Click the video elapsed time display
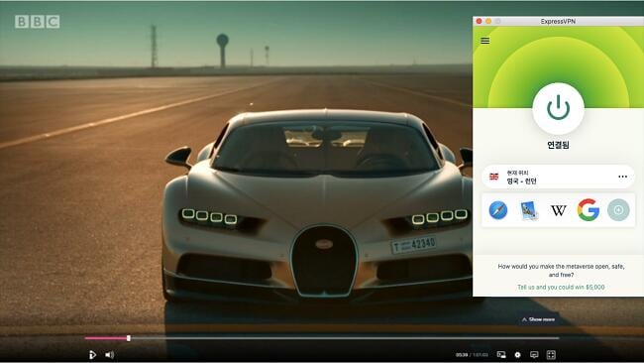Image resolution: width=644 pixels, height=363 pixels. tap(462, 355)
